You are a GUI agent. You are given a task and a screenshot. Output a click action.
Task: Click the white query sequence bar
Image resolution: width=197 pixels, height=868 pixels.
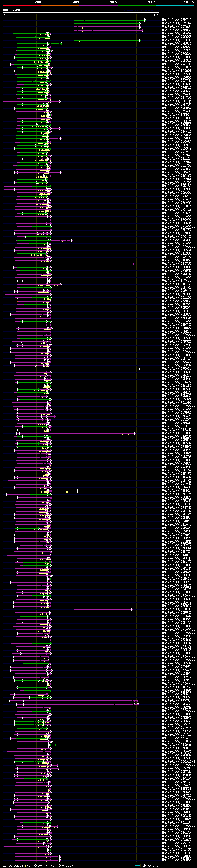(81, 12)
